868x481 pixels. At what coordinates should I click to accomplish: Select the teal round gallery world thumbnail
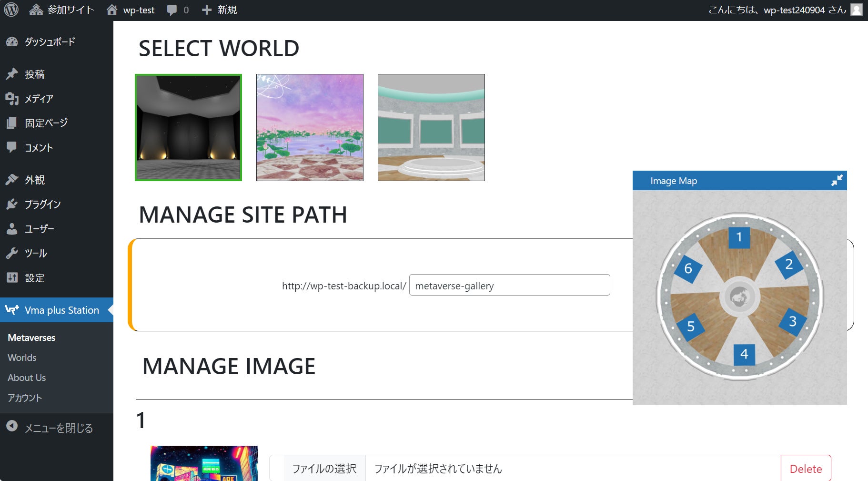(x=431, y=127)
